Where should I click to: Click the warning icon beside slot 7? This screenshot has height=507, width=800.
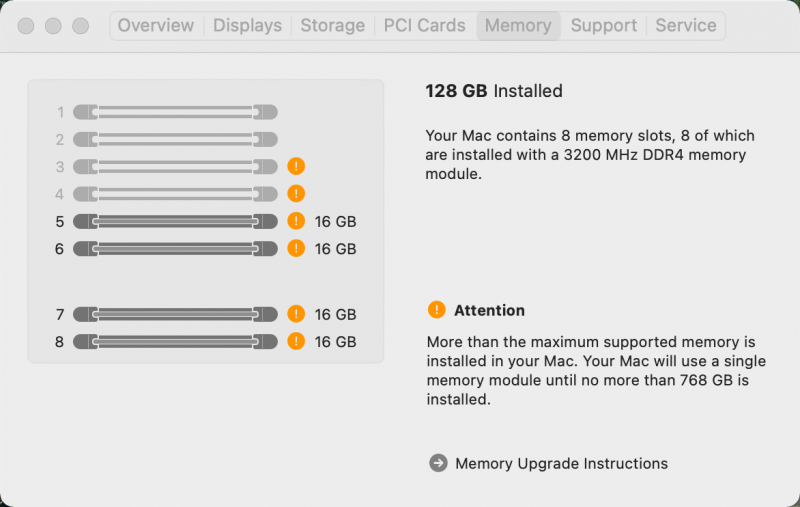tap(296, 314)
